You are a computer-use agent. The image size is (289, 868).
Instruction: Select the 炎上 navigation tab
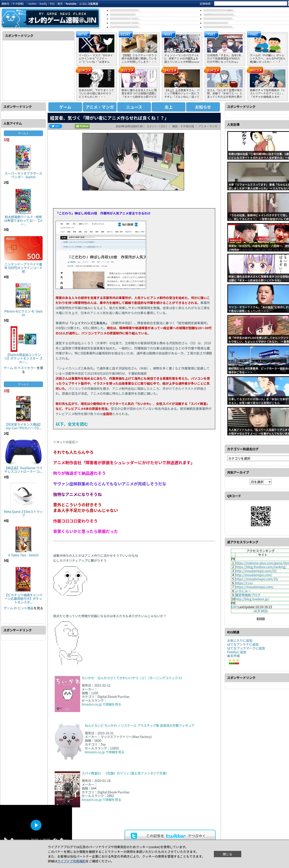[169, 107]
